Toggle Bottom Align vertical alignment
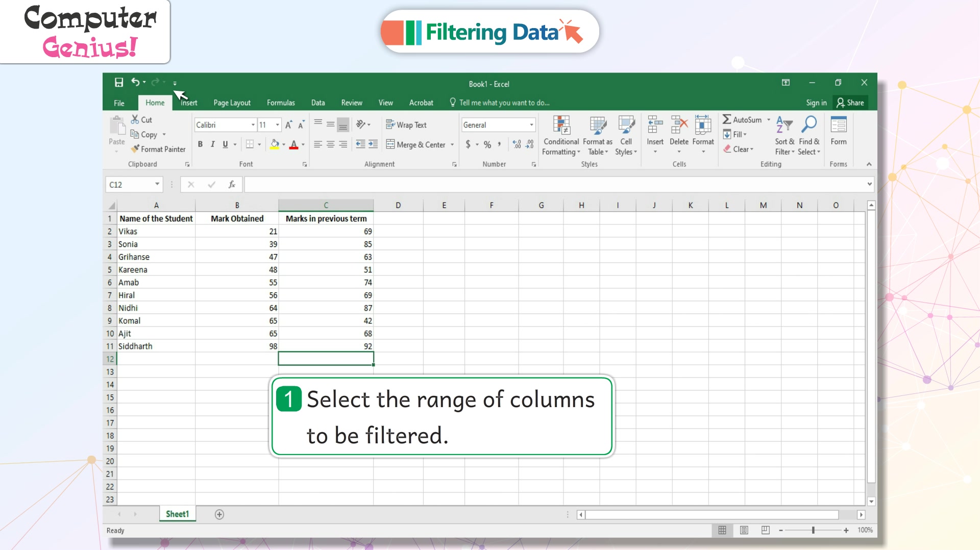 coord(343,124)
